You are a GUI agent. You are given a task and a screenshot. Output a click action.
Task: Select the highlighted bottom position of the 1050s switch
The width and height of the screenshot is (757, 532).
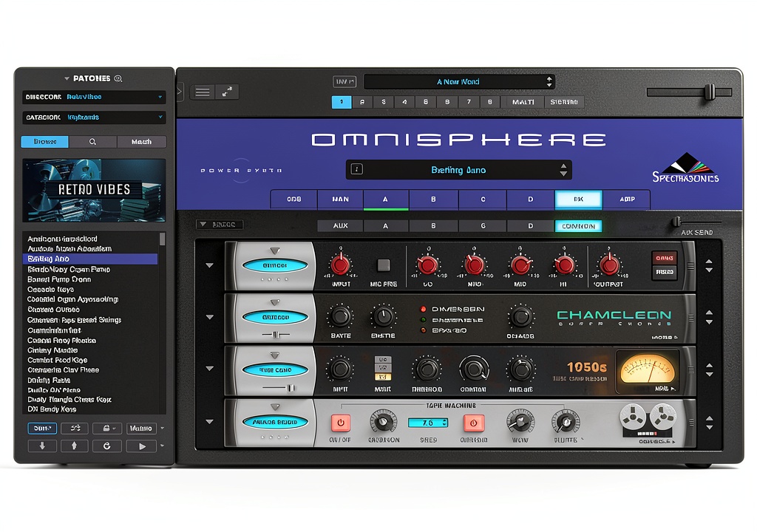(382, 377)
